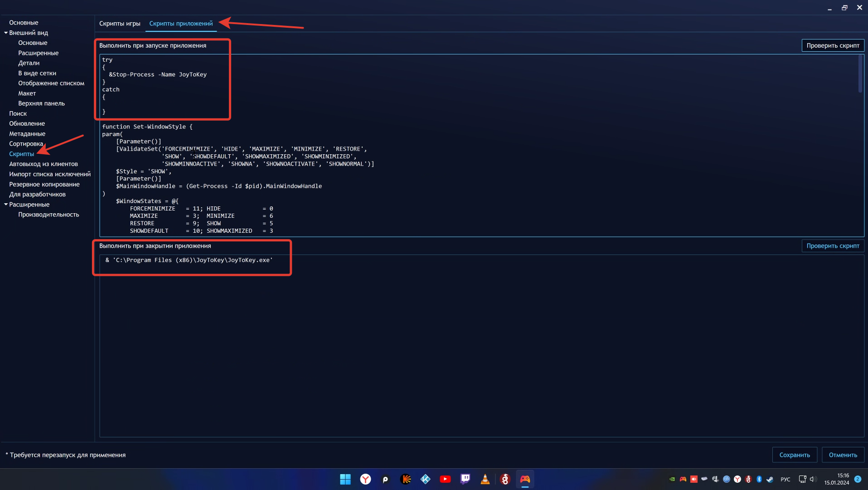Open Расширенные under Внешний вид
The width and height of the screenshot is (868, 490).
39,53
